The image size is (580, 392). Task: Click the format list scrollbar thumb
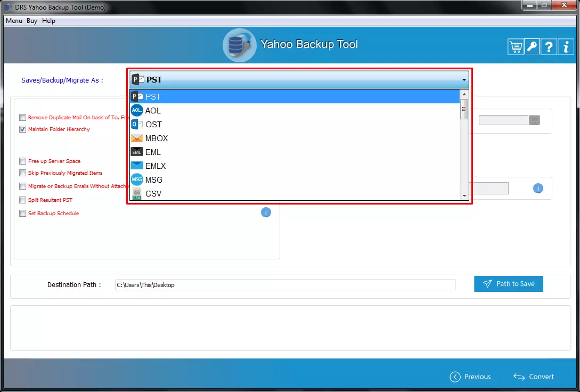point(464,109)
